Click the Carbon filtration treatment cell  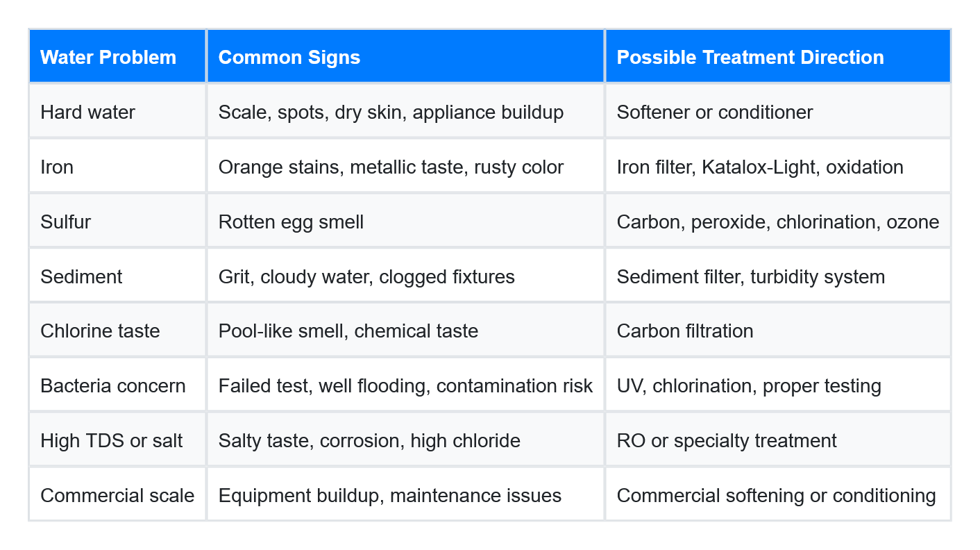pyautogui.click(x=778, y=331)
